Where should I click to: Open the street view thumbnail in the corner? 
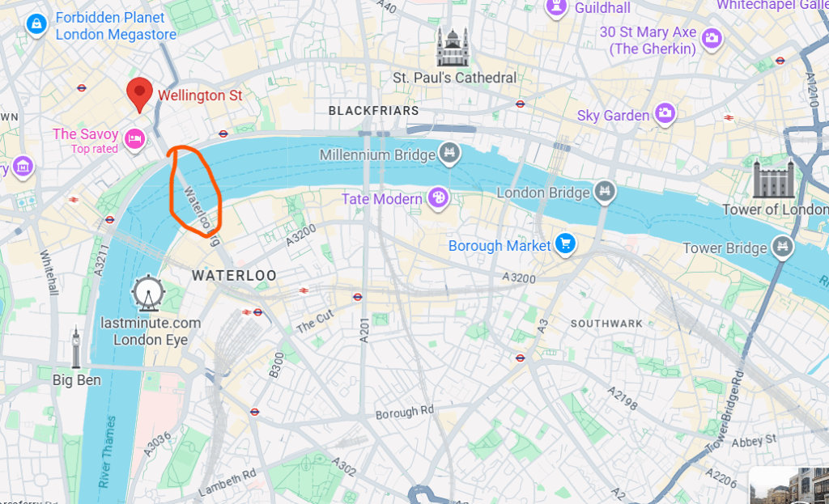[x=789, y=485]
